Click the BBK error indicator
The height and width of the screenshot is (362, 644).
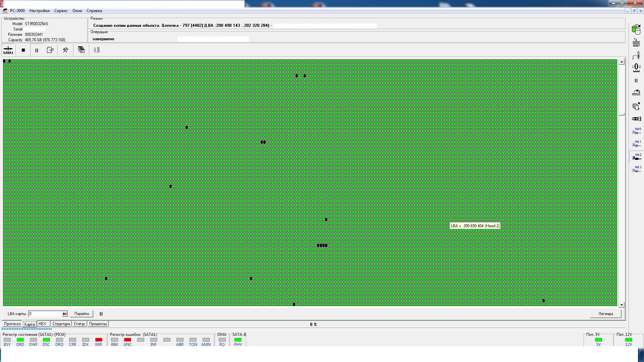point(114,340)
